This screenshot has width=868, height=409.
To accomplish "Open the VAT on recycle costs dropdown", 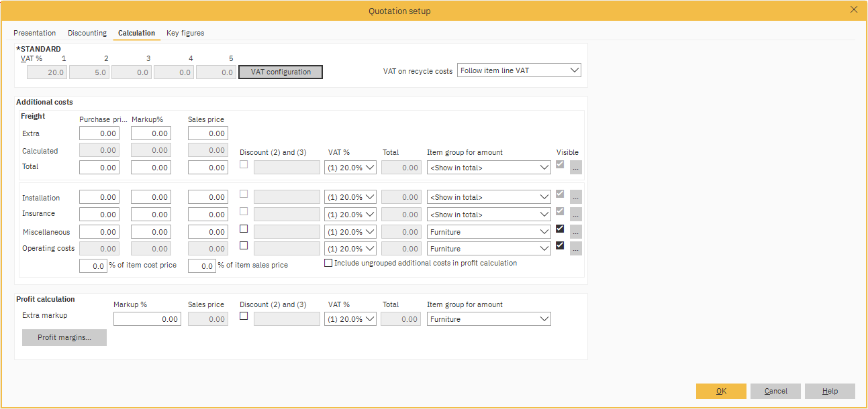I will (518, 70).
